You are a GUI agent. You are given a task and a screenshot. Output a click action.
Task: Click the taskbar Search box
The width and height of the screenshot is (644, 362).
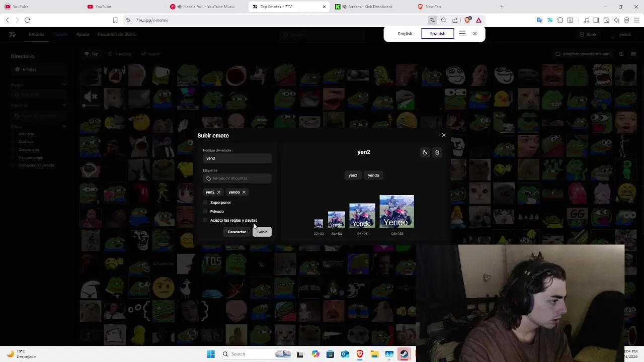point(257,354)
